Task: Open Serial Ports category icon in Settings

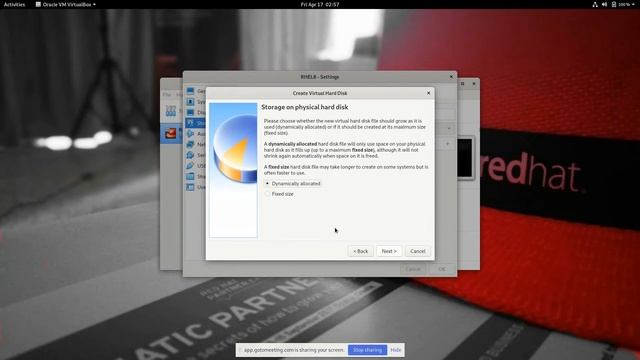Action: point(191,155)
